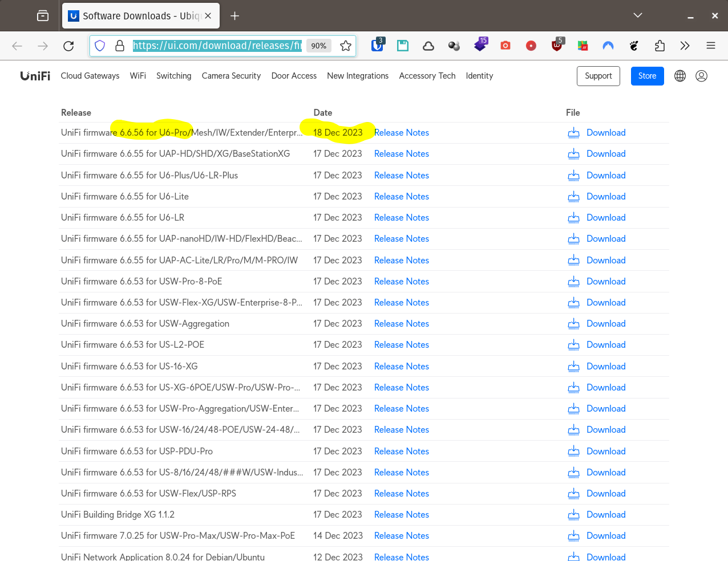Select text 'UniFi firmware 6.6.53 for US-16-XG'

click(130, 367)
